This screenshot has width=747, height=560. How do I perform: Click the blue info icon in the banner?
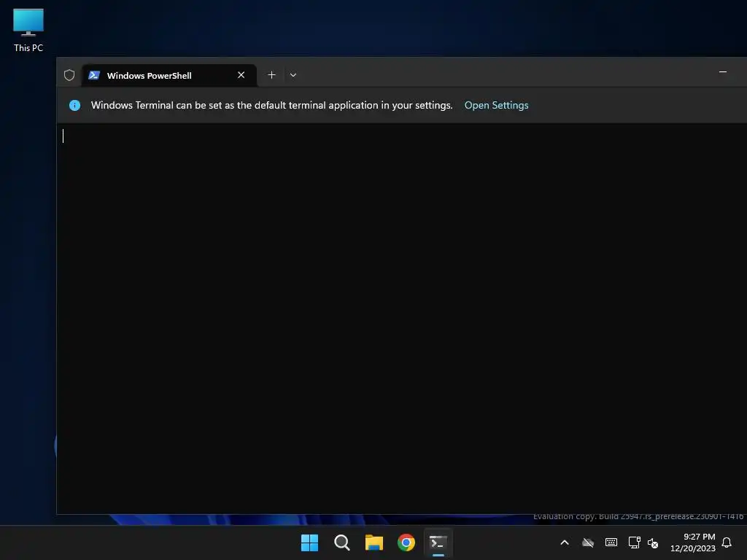tap(75, 105)
